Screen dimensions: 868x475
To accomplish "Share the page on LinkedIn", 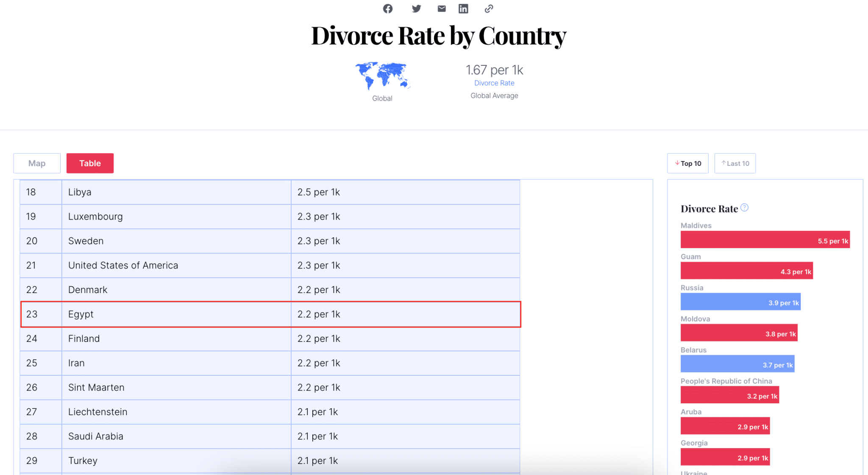I will [x=463, y=8].
